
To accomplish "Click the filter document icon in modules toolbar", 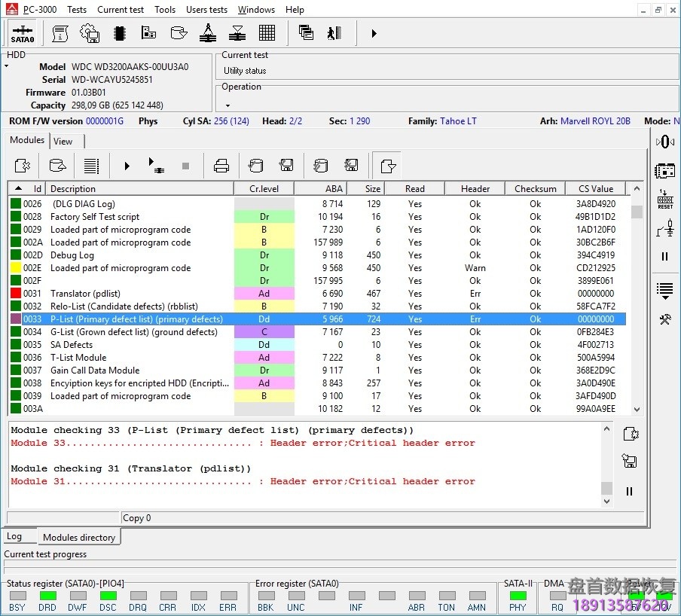I will click(x=388, y=166).
